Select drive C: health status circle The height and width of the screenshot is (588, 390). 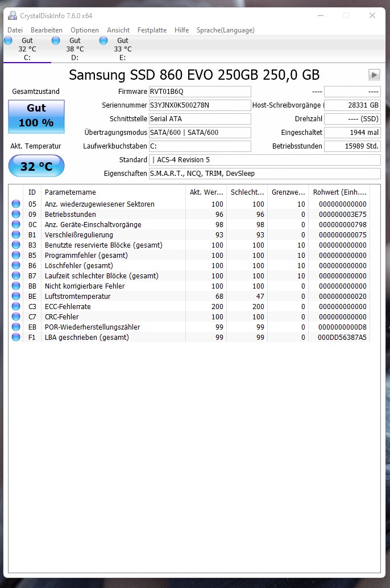(x=8, y=40)
